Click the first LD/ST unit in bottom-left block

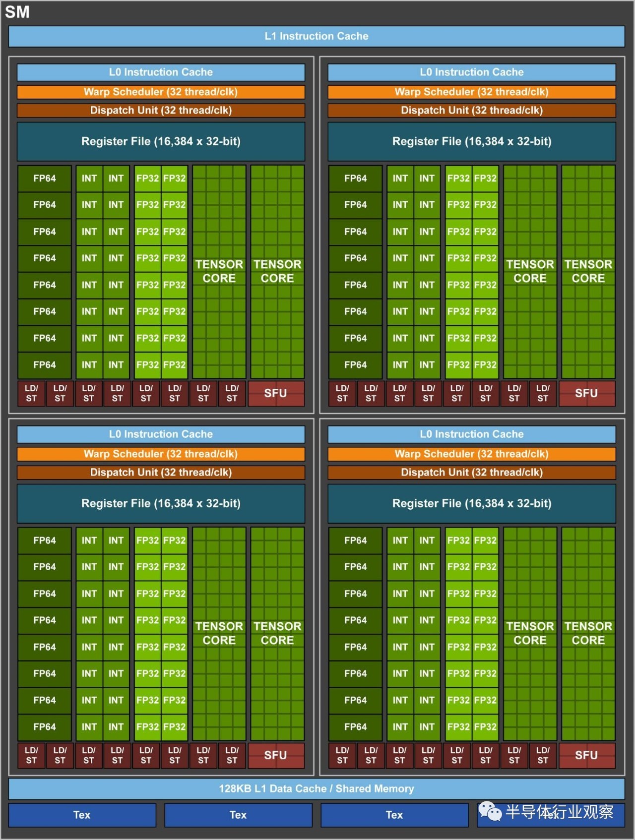pos(31,756)
